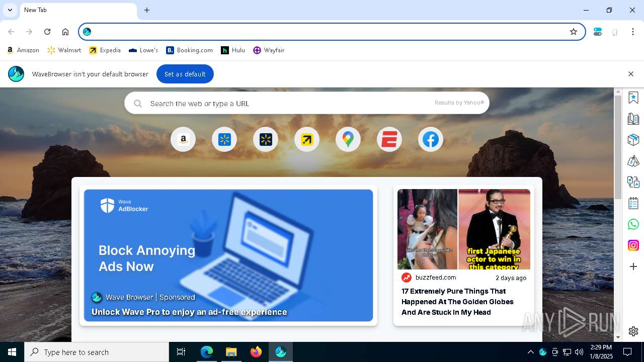The width and height of the screenshot is (644, 362).
Task: Click page vertical scrollbar thumb
Action: click(x=618, y=146)
